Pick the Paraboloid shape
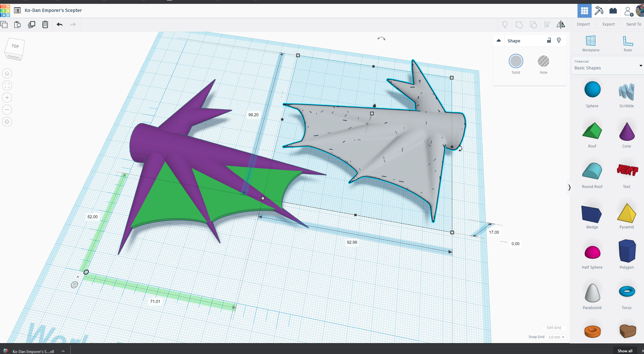 [592, 296]
